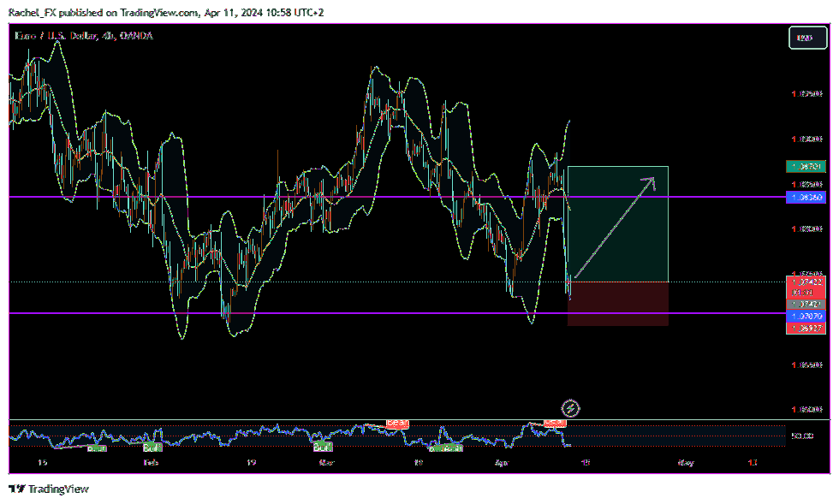Click the red 1.06927 stop-loss price label
This screenshot has height=504, width=839.
pos(806,328)
